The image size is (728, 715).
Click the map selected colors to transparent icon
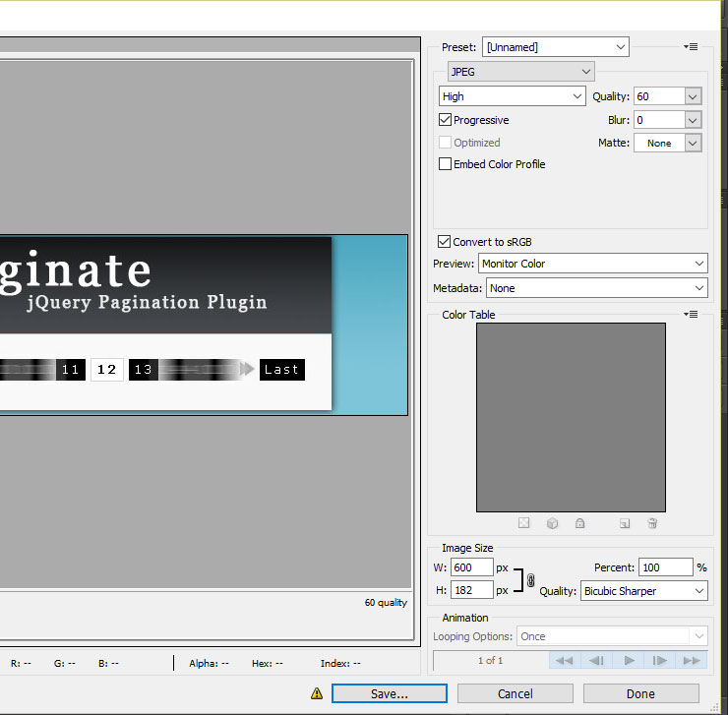(523, 523)
